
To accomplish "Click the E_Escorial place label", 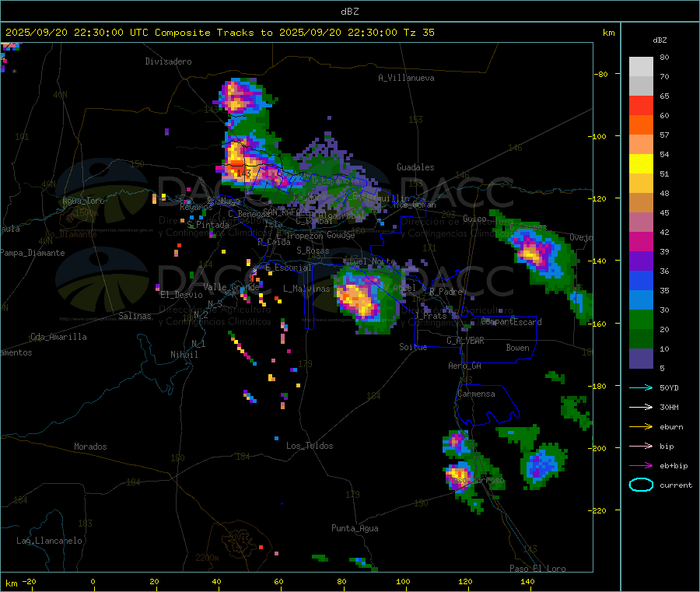I will [289, 268].
